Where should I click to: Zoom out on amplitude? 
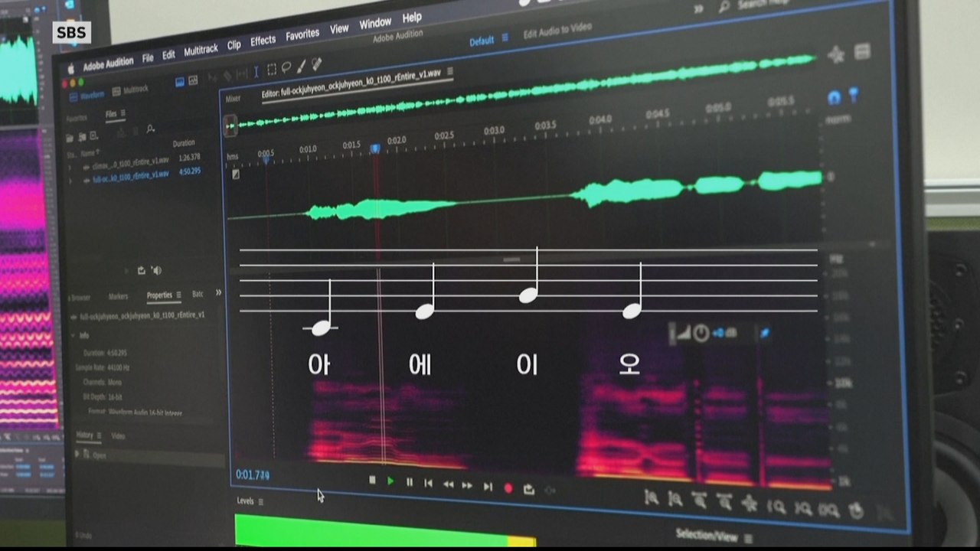675,499
